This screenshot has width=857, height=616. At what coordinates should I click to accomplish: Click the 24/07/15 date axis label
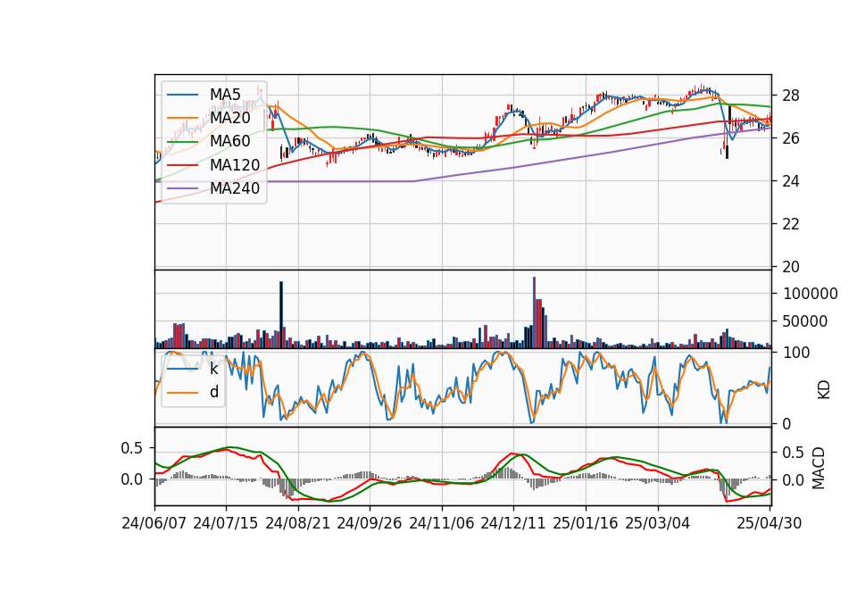226,523
